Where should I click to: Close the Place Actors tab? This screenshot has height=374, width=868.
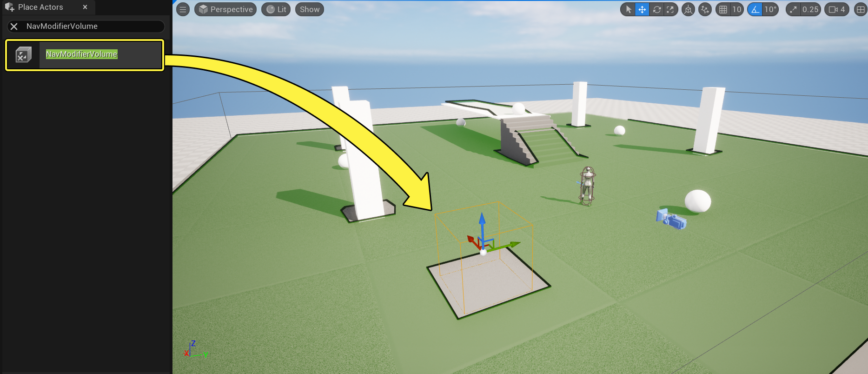[85, 7]
